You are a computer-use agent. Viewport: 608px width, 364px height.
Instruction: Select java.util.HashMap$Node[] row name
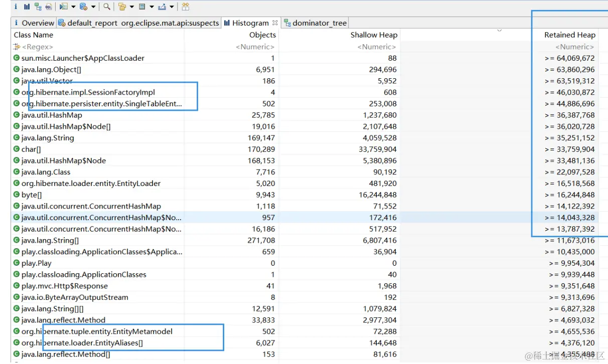66,126
